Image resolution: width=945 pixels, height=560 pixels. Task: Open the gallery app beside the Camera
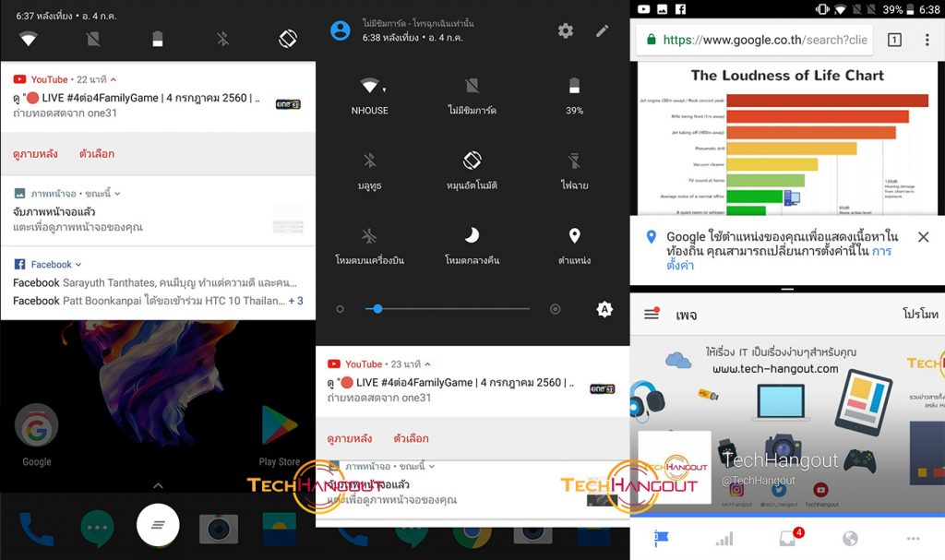point(279,529)
